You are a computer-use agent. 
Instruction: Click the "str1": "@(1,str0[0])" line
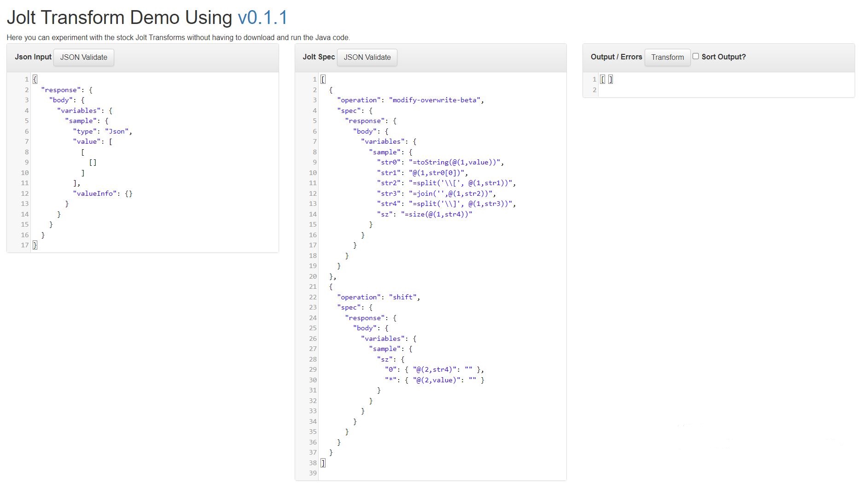point(423,173)
